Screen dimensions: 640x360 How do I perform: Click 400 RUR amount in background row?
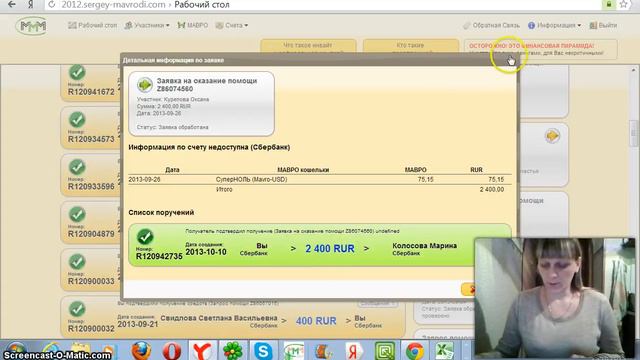tap(316, 321)
